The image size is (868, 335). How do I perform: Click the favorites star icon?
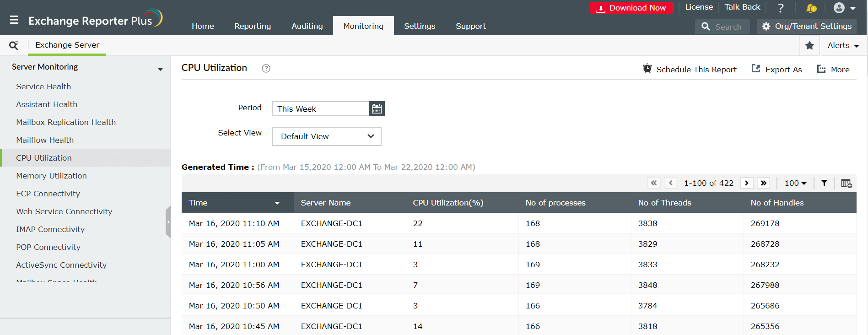click(x=809, y=45)
